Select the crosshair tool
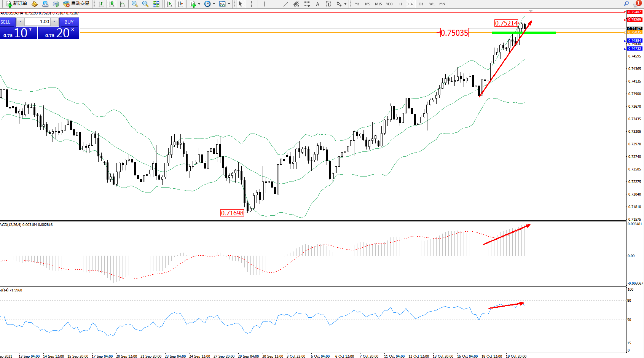This screenshot has width=644, height=358. tap(252, 4)
